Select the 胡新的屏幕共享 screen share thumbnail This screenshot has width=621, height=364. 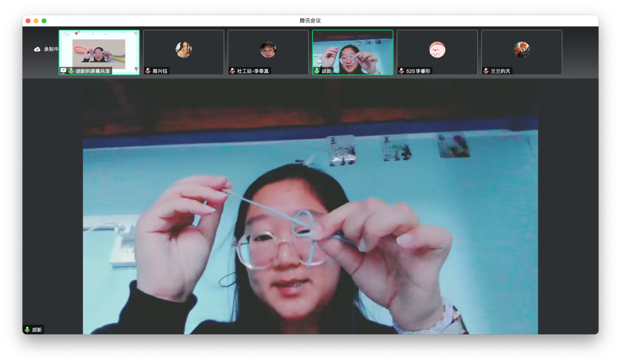coord(99,52)
